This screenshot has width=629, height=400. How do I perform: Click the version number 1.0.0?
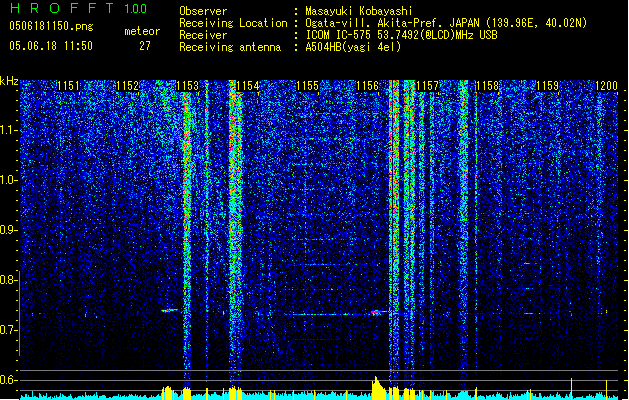(x=135, y=9)
